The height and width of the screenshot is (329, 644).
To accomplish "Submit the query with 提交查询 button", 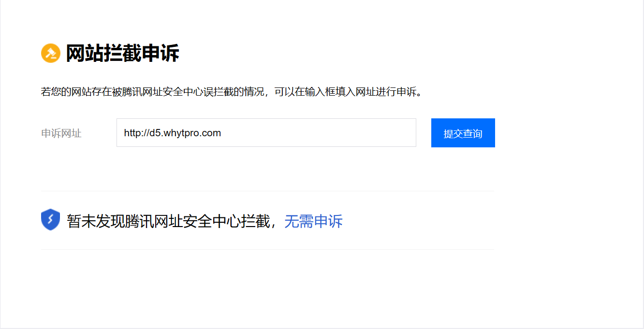I will [463, 133].
